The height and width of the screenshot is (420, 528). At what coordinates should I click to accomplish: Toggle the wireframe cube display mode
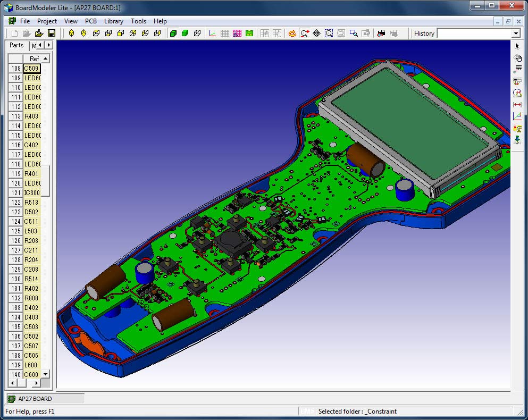coord(197,33)
